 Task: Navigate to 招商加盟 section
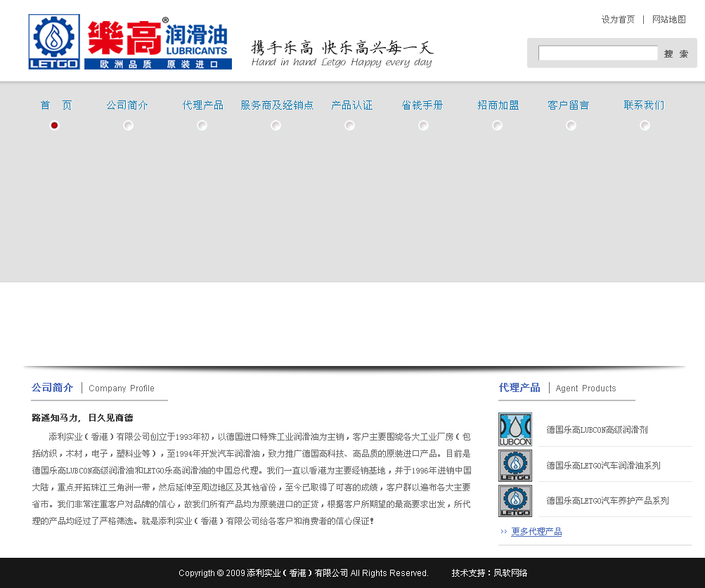click(x=498, y=105)
